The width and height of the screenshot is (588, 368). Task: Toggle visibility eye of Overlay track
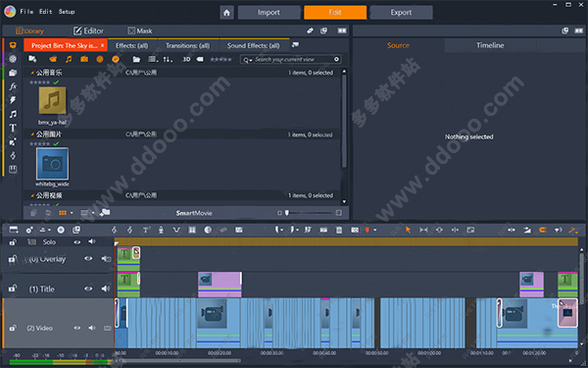(x=88, y=258)
